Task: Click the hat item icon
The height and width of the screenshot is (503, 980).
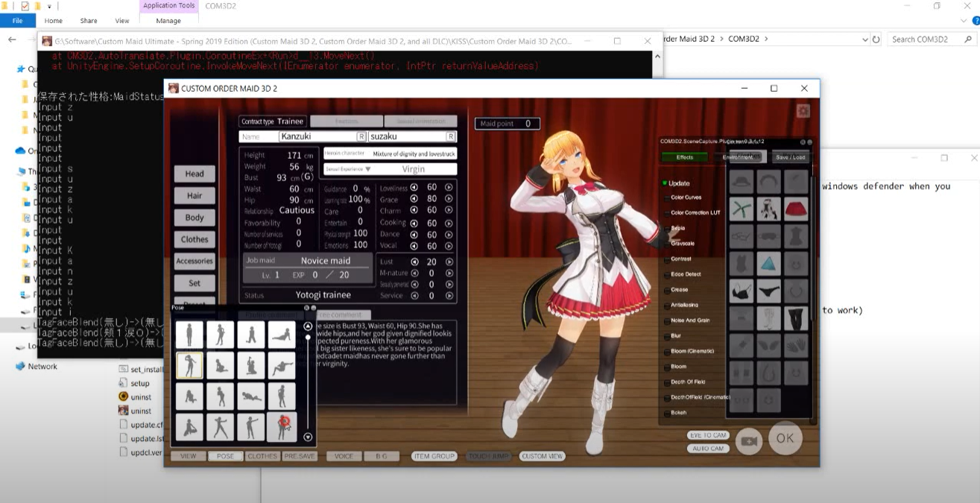Action: [x=742, y=182]
